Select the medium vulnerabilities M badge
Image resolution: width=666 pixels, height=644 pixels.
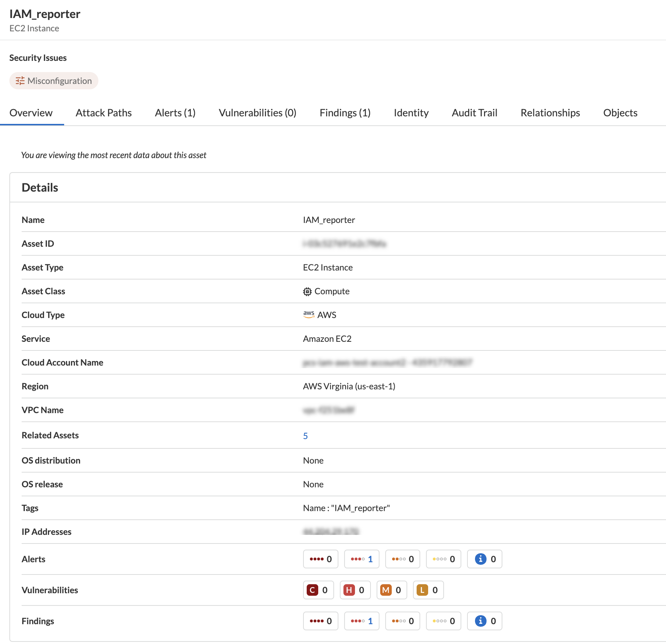pyautogui.click(x=386, y=590)
